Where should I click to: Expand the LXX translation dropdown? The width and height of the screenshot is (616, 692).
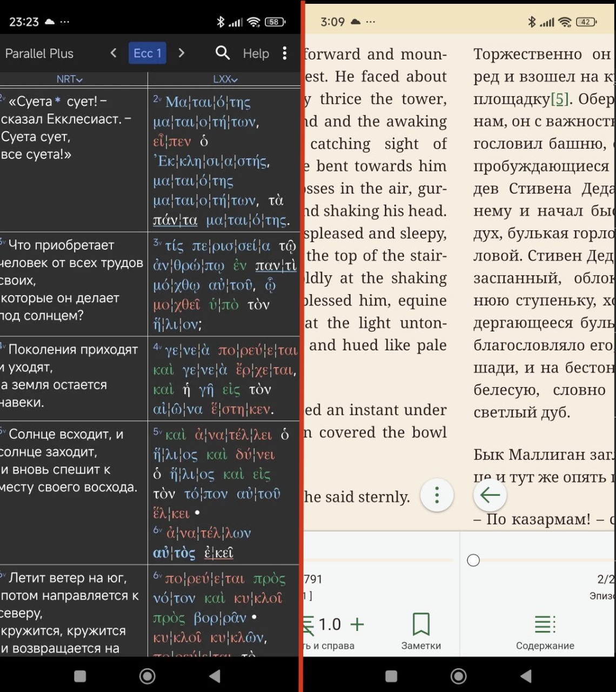click(225, 79)
